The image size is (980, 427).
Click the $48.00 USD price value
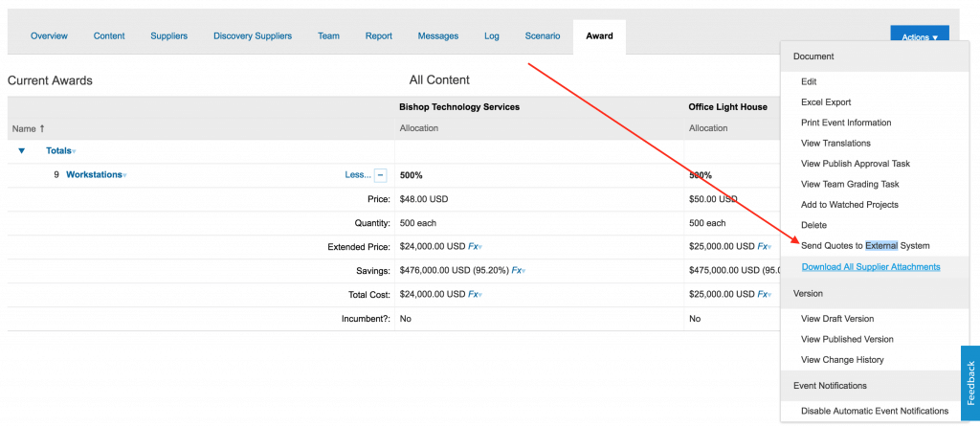click(424, 199)
